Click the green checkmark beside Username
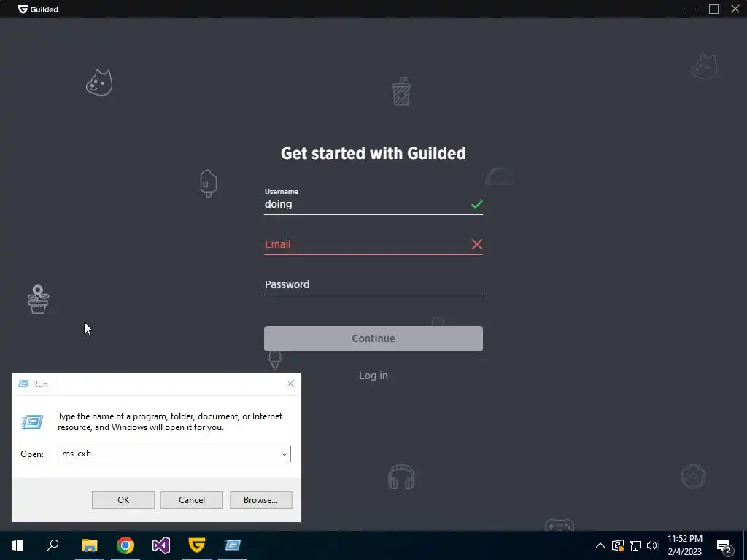 click(477, 204)
